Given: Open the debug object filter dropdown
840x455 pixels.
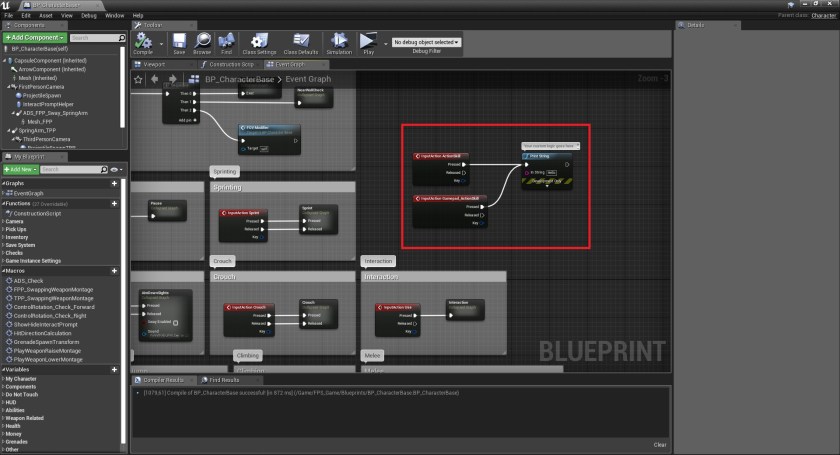Looking at the screenshot, I should pos(426,42).
